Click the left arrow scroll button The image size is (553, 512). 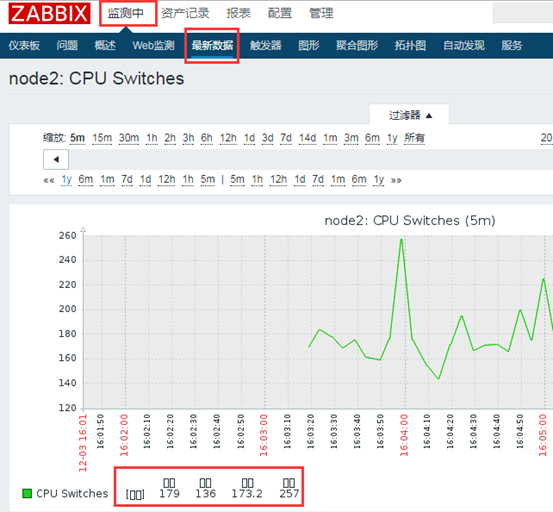pos(56,159)
